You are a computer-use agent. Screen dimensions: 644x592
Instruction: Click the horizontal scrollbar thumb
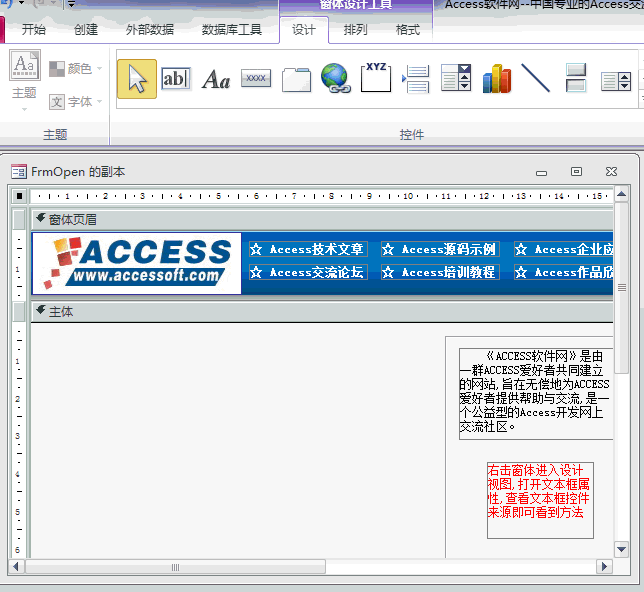[175, 567]
